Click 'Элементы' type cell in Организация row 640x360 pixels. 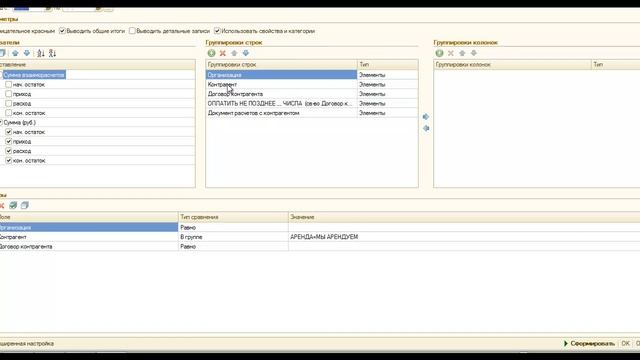coord(387,75)
